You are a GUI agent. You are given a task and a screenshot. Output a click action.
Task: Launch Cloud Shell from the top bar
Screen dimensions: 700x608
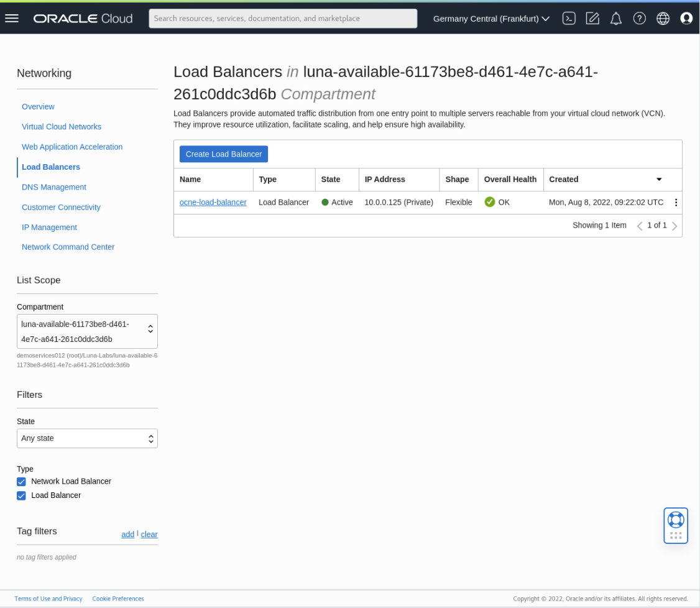click(569, 18)
